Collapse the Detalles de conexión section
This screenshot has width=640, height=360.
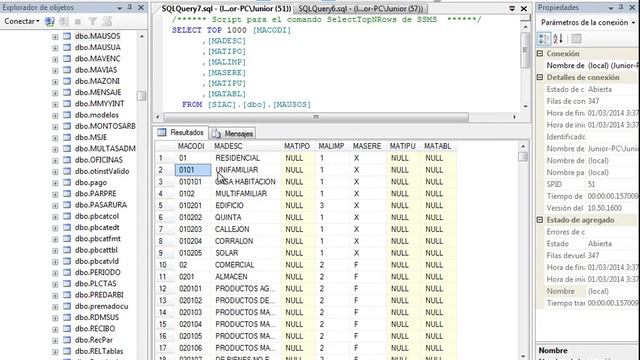point(540,77)
